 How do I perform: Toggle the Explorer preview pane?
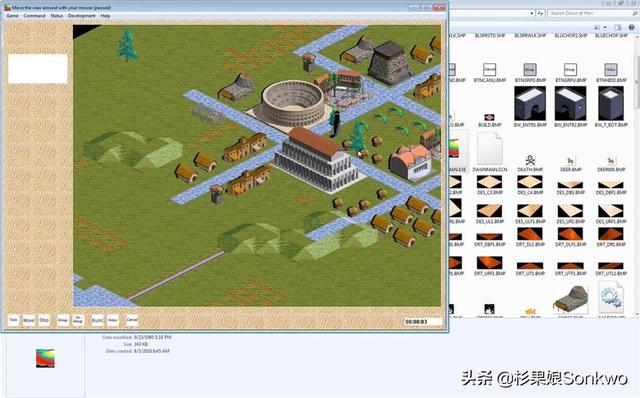618,27
